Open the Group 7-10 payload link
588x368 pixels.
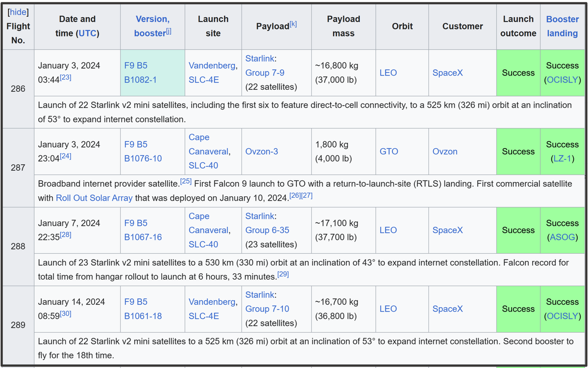coord(267,309)
